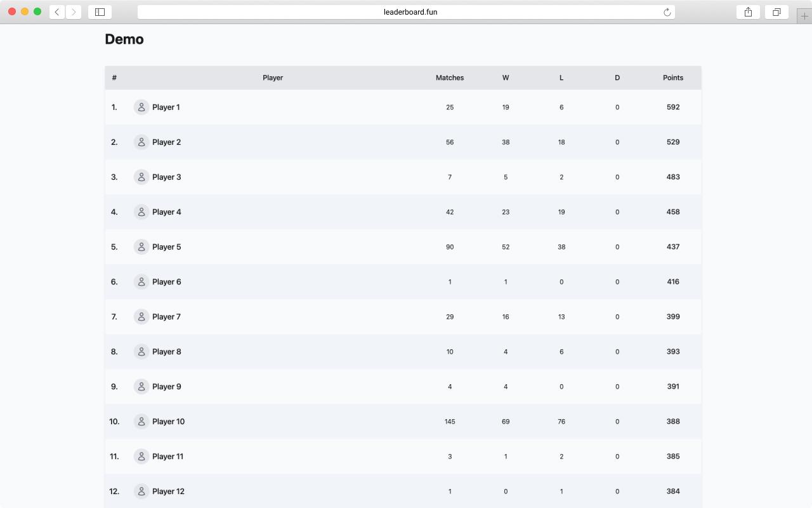812x508 pixels.
Task: Click the leaderboard.fun address bar
Action: 406,12
